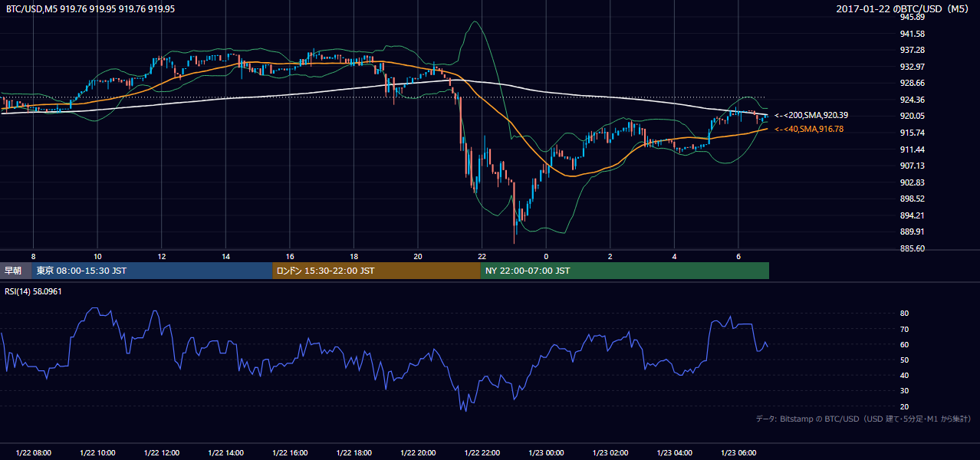Click hour tick '4' under price chart
980x460 pixels.
[x=673, y=256]
